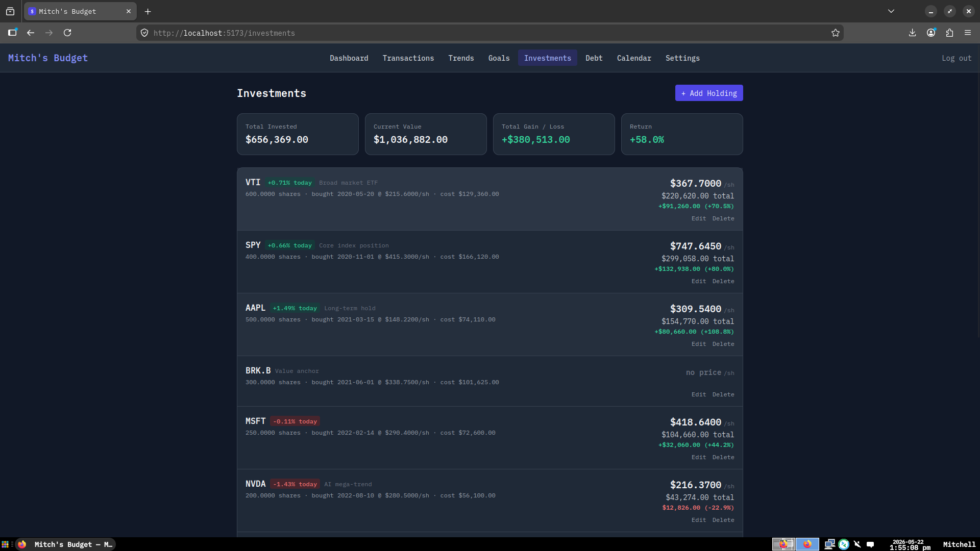
Task: Click the +58.0% return value
Action: coord(647,140)
